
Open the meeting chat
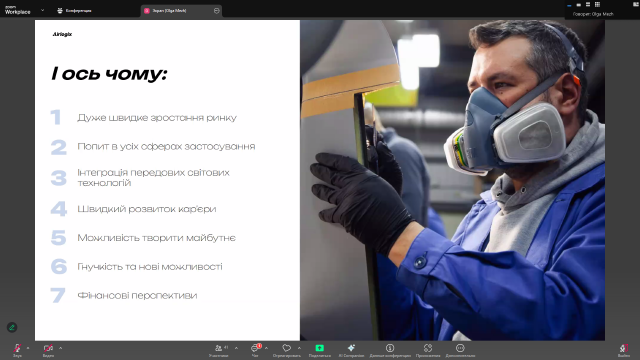(255, 348)
